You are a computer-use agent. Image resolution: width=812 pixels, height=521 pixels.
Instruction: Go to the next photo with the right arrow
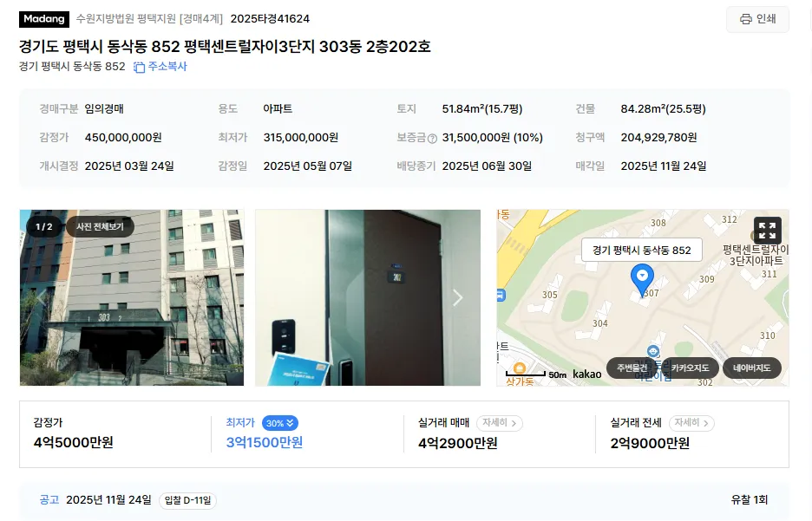(x=457, y=297)
